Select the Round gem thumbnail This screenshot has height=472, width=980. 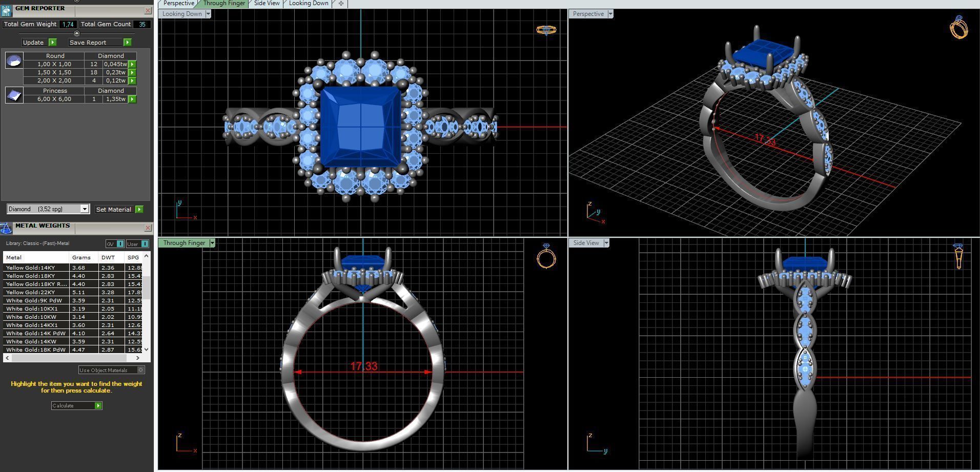click(14, 60)
